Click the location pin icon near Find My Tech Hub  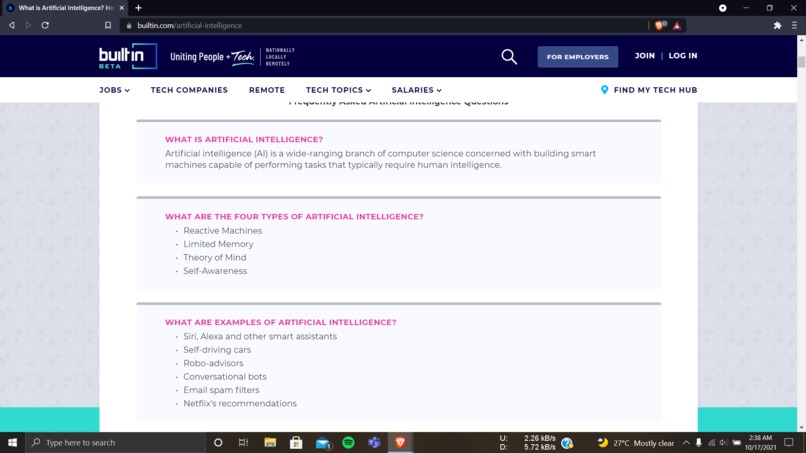click(x=604, y=90)
